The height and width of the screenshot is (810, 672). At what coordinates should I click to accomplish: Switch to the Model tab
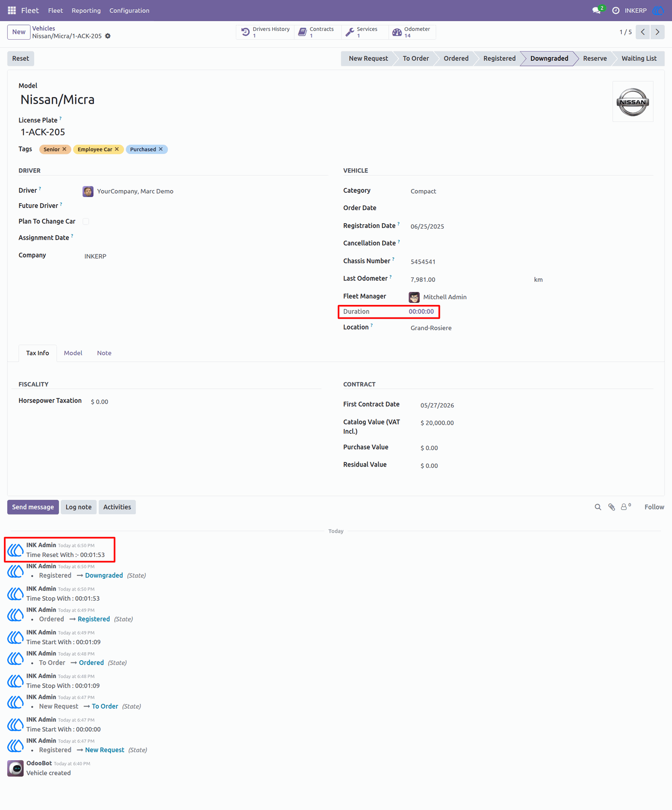73,353
